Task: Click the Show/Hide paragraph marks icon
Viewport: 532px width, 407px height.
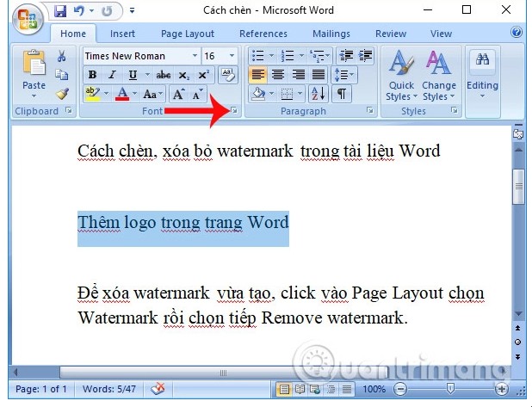Action: click(x=342, y=94)
